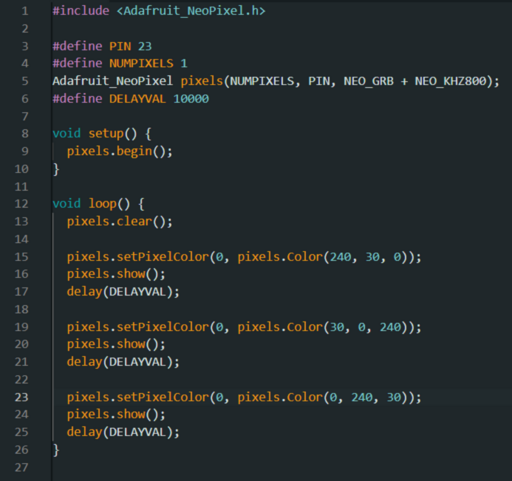Click the NUMPIXELS define value 1
This screenshot has height=481, width=512.
(x=184, y=63)
